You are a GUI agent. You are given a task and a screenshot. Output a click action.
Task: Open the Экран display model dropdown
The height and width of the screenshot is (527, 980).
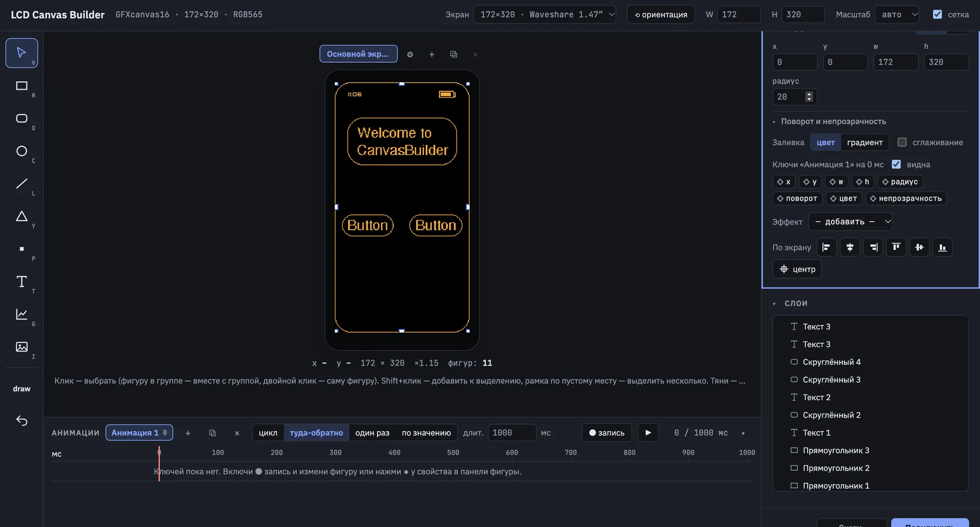click(545, 14)
